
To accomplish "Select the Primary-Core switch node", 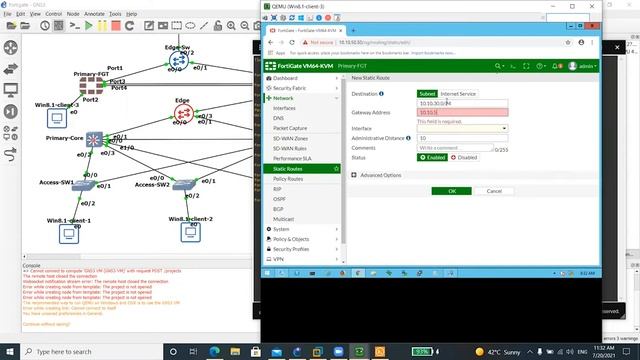I will pos(94,140).
